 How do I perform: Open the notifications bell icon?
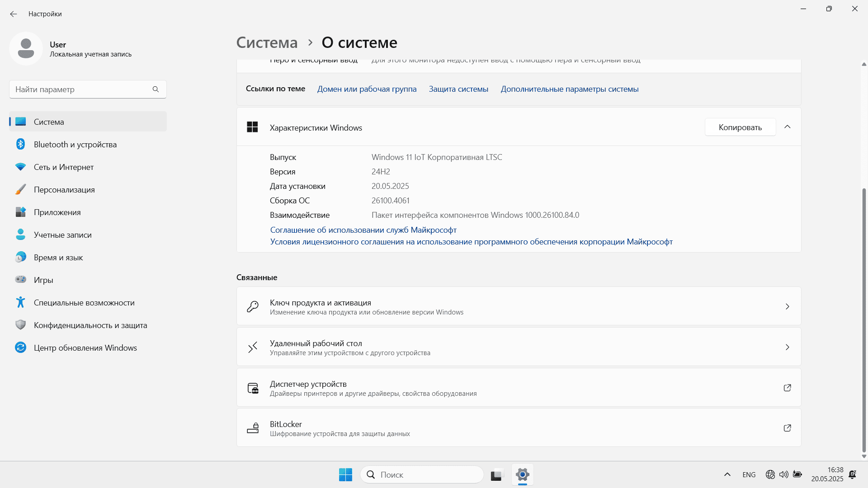point(853,474)
